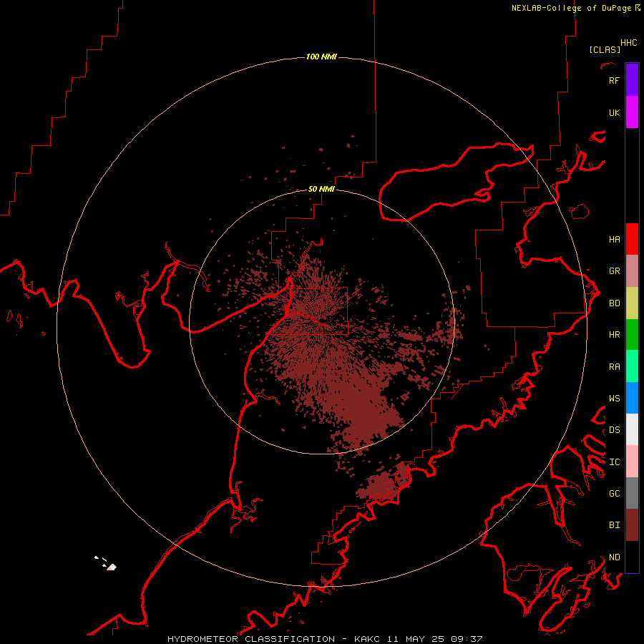Click the ND black legend swatch
Screen dimensions: 644x644
tap(632, 557)
